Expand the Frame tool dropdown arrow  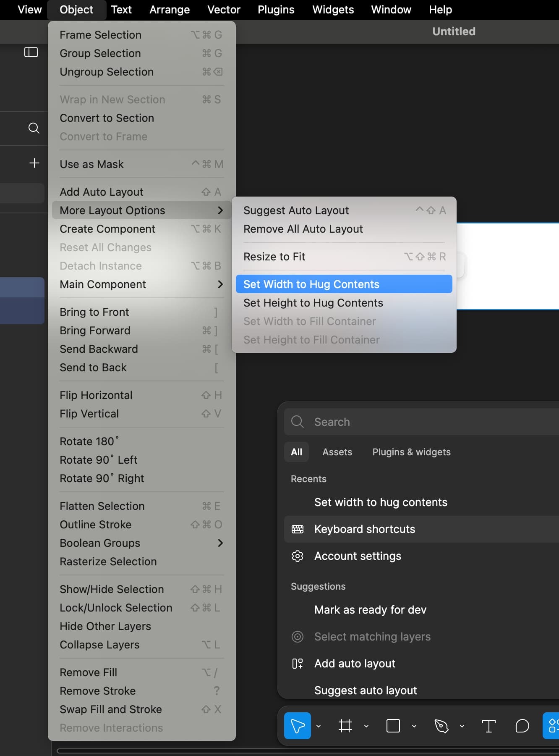(x=366, y=726)
